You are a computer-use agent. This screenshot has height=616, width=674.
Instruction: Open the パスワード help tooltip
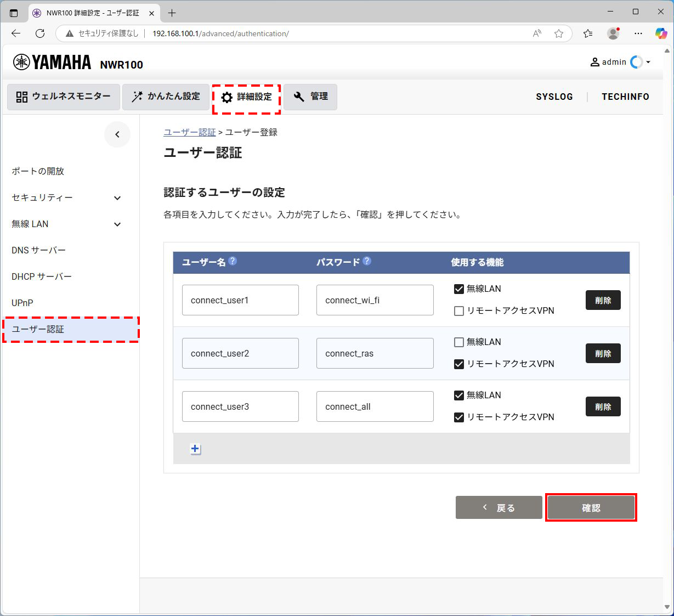pyautogui.click(x=366, y=262)
